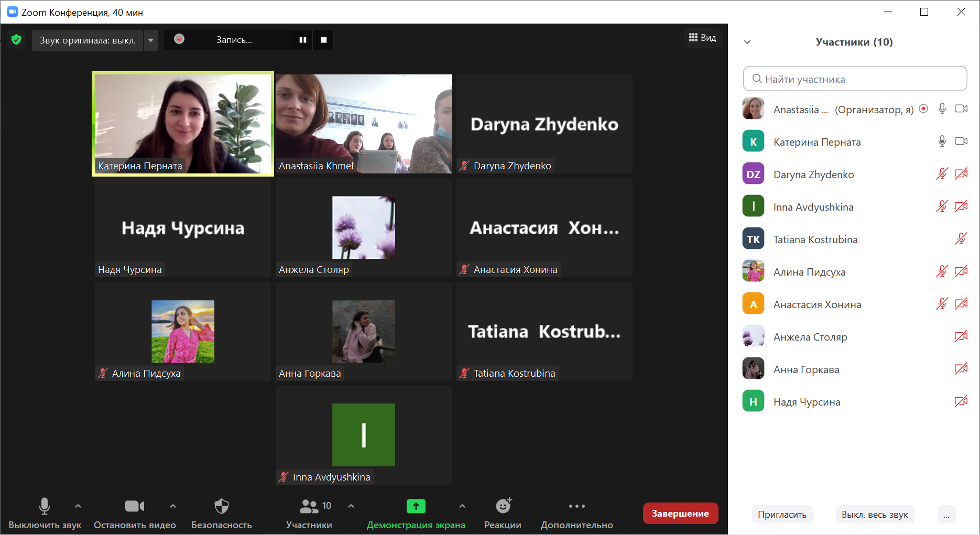The height and width of the screenshot is (535, 980).
Task: Select Катерина Перната video tile
Action: click(183, 124)
